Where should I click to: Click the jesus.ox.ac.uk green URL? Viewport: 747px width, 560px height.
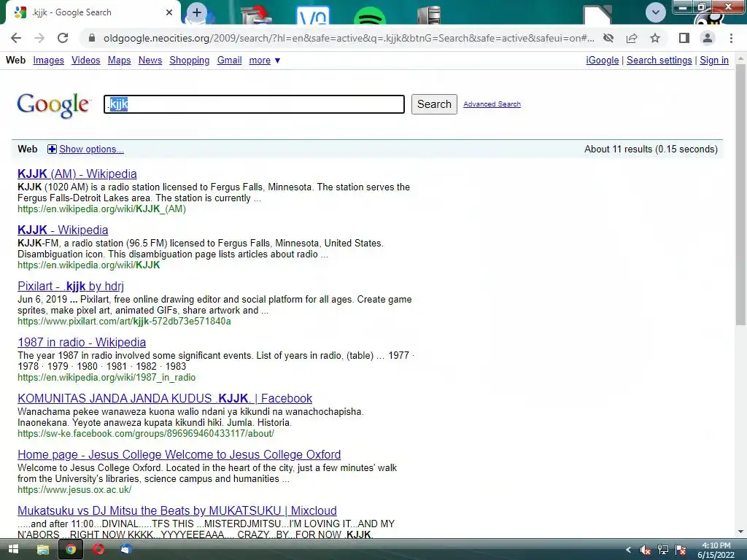74,490
